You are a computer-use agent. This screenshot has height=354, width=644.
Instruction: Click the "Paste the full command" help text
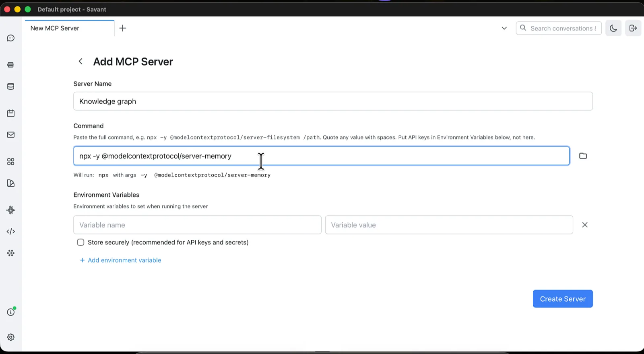click(x=304, y=138)
